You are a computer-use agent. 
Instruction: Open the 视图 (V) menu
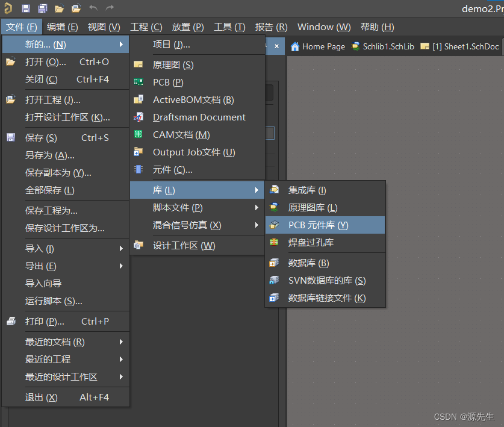(104, 26)
